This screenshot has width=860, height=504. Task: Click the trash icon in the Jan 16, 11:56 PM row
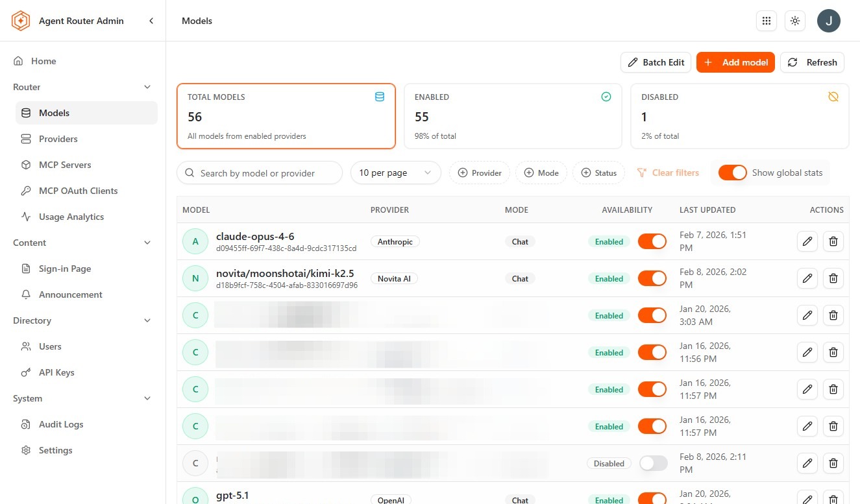pos(833,352)
